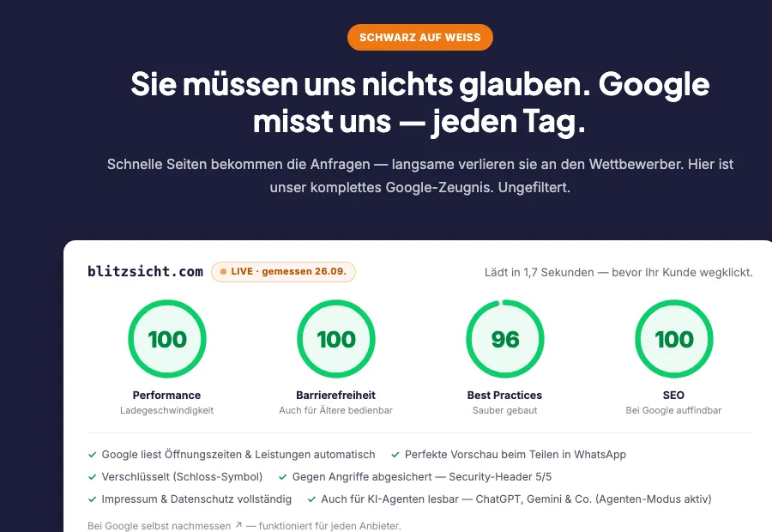Click text Google liest Öffnungszeiten & Leistungen automatisch
This screenshot has width=772, height=532.
tap(238, 455)
